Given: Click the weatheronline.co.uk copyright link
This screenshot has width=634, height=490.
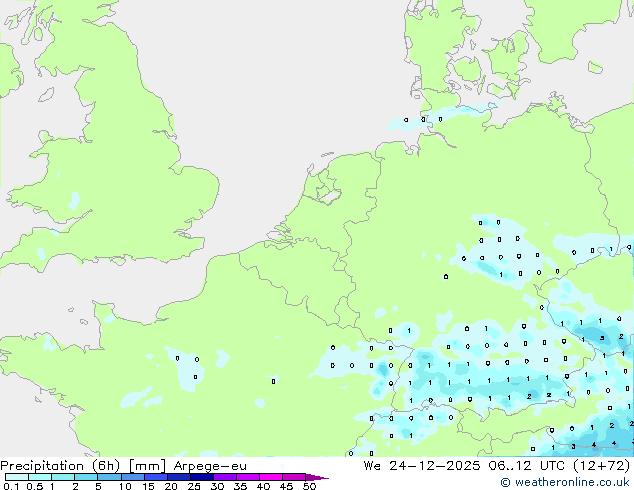Looking at the screenshot, I should (x=564, y=482).
